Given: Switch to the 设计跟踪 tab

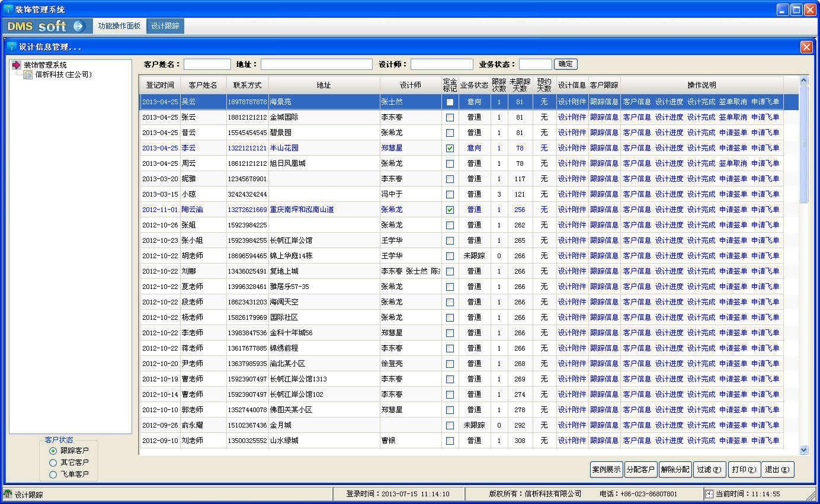Looking at the screenshot, I should click(x=165, y=26).
